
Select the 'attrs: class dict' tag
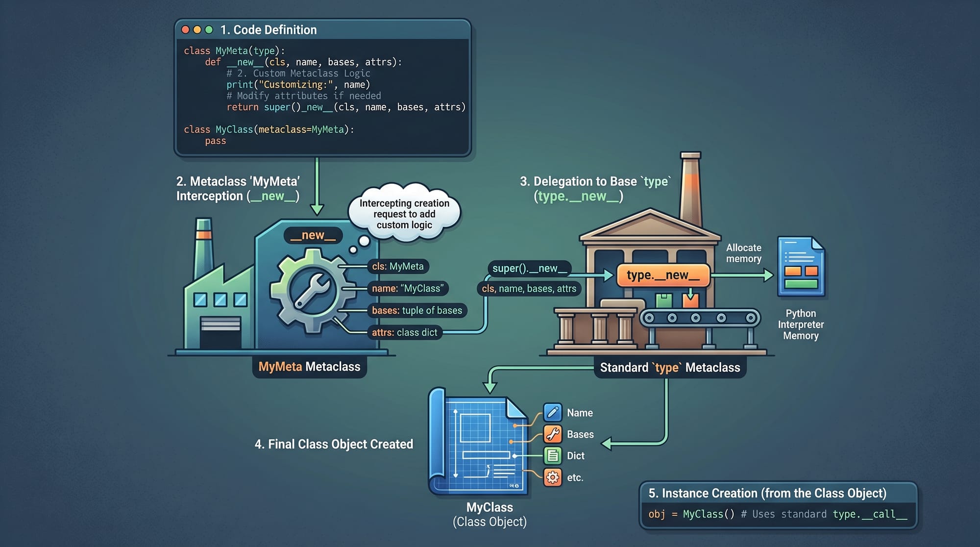tap(404, 332)
